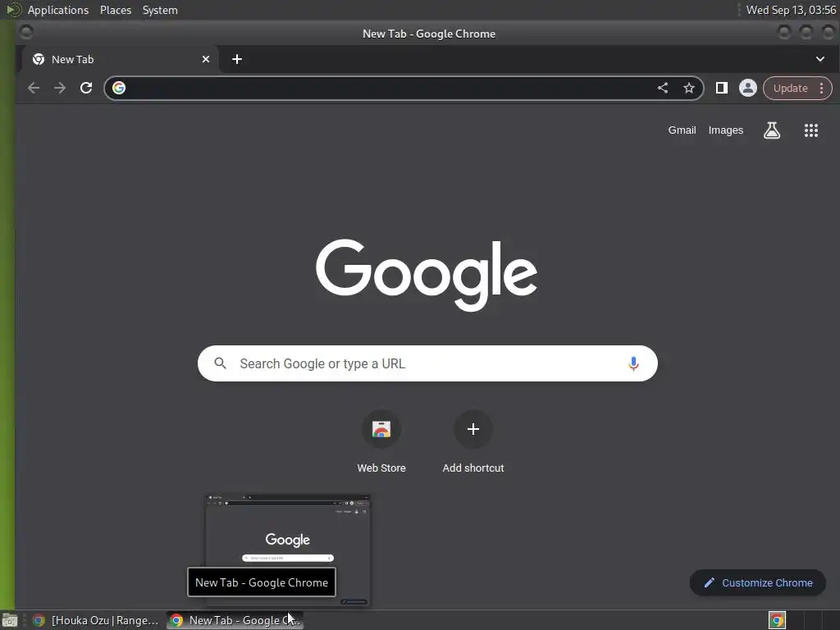The height and width of the screenshot is (630, 840).
Task: Bookmark this tab with the star icon
Action: coord(689,88)
